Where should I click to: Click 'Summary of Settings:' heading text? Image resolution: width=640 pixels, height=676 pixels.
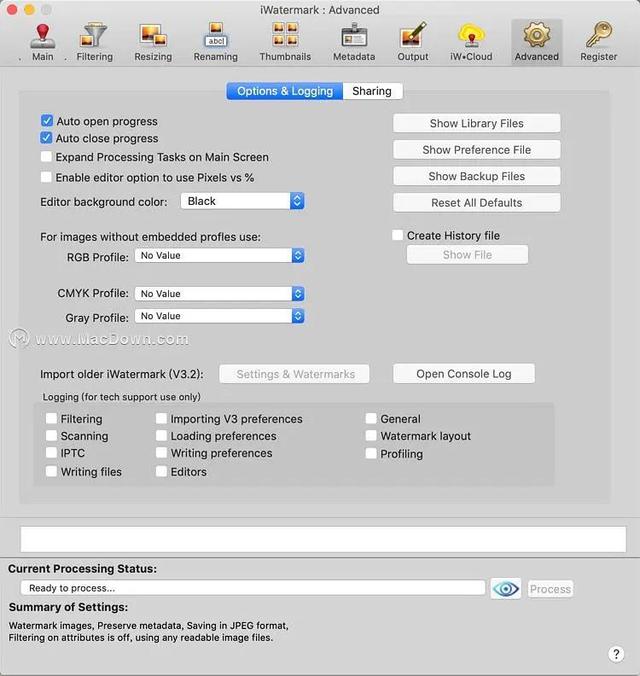(68, 607)
